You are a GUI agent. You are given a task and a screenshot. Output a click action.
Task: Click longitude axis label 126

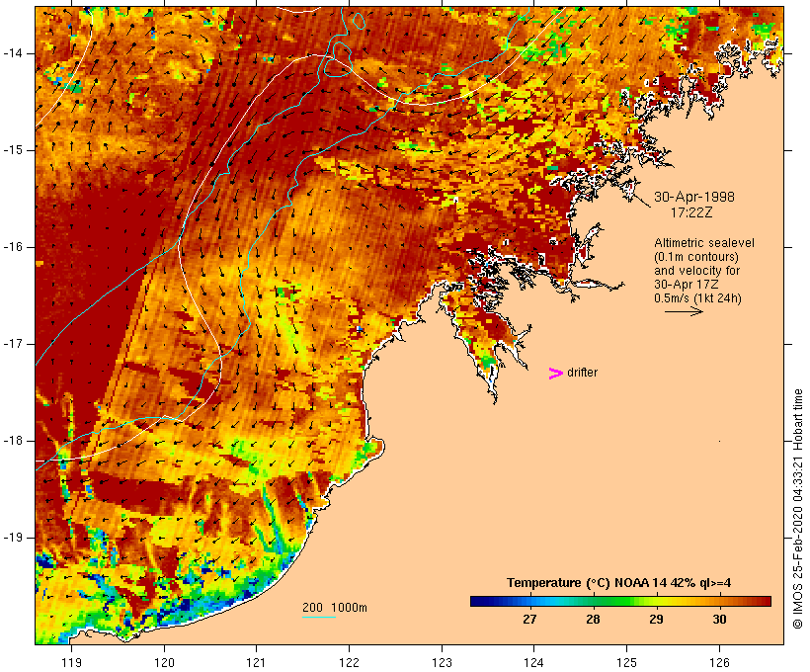(719, 662)
